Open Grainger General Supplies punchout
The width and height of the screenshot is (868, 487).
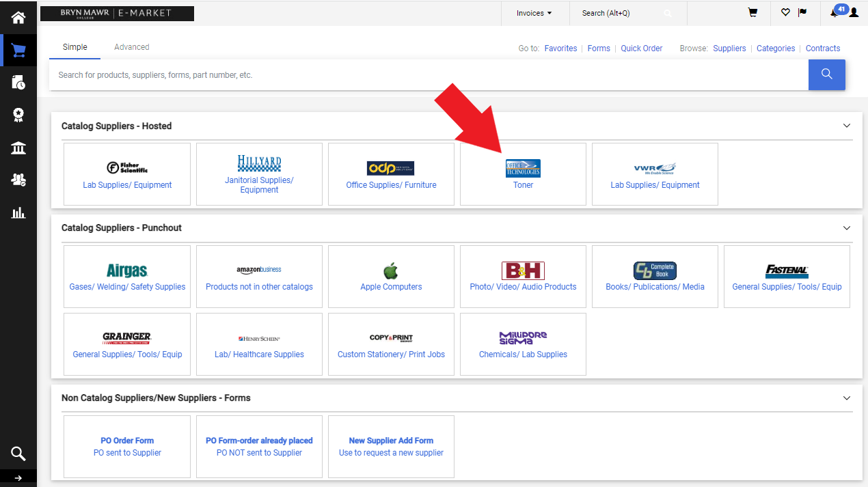point(127,344)
